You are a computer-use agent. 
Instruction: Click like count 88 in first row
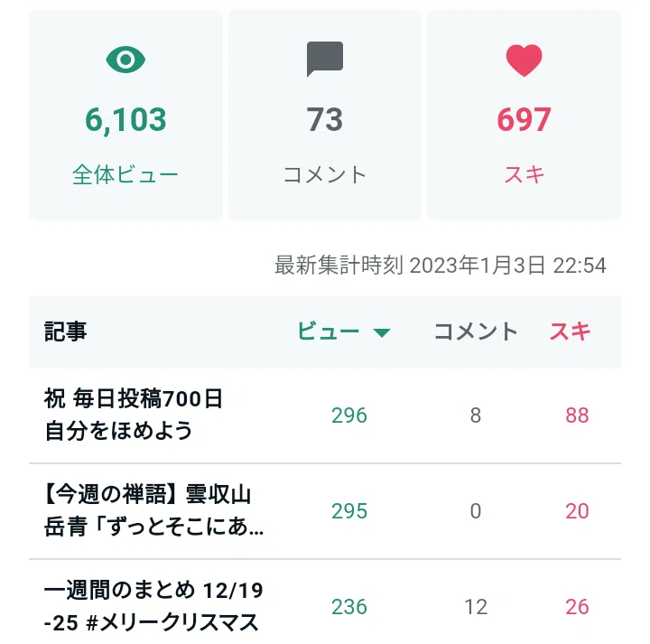pyautogui.click(x=577, y=415)
